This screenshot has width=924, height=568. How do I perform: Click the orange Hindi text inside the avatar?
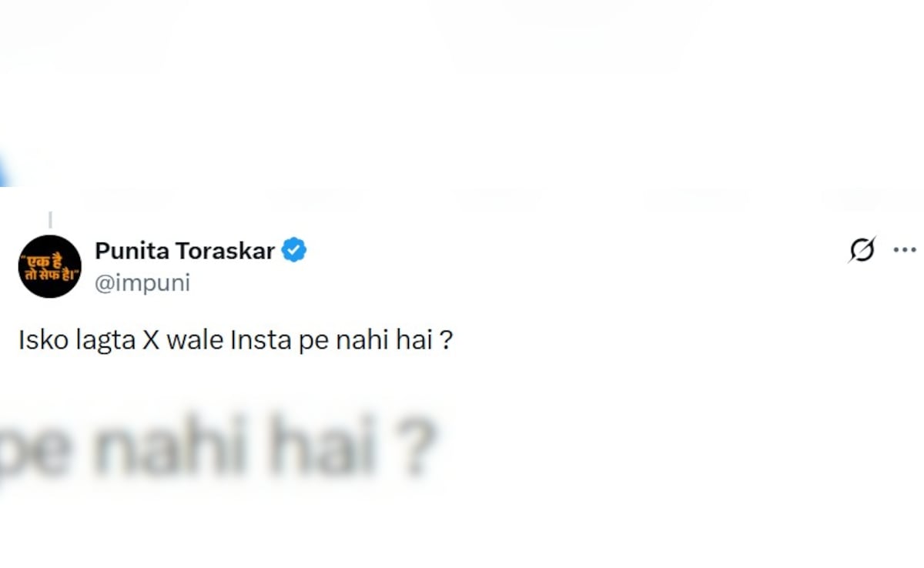50,266
